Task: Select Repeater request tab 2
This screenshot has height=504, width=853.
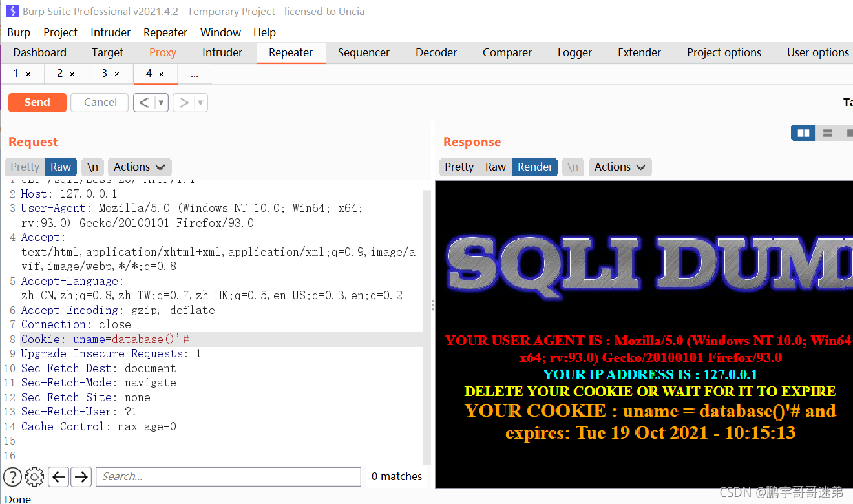Action: click(60, 74)
